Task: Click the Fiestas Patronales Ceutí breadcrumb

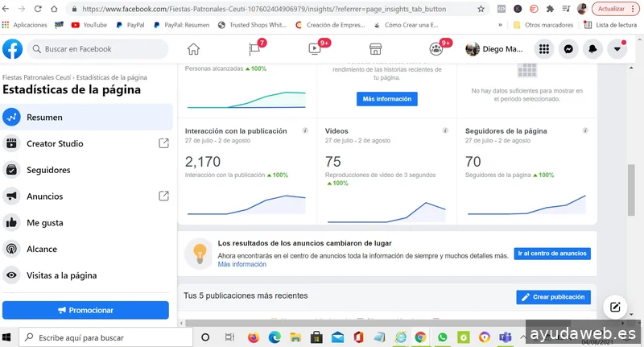Action: [36, 77]
